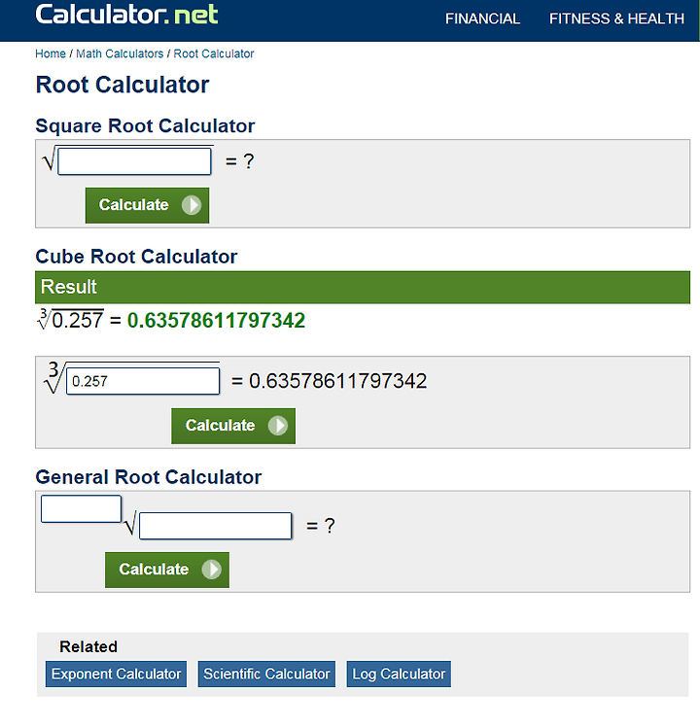Click the Calculator.net logo
Viewport: 700px width, 728px height.
pyautogui.click(x=126, y=15)
